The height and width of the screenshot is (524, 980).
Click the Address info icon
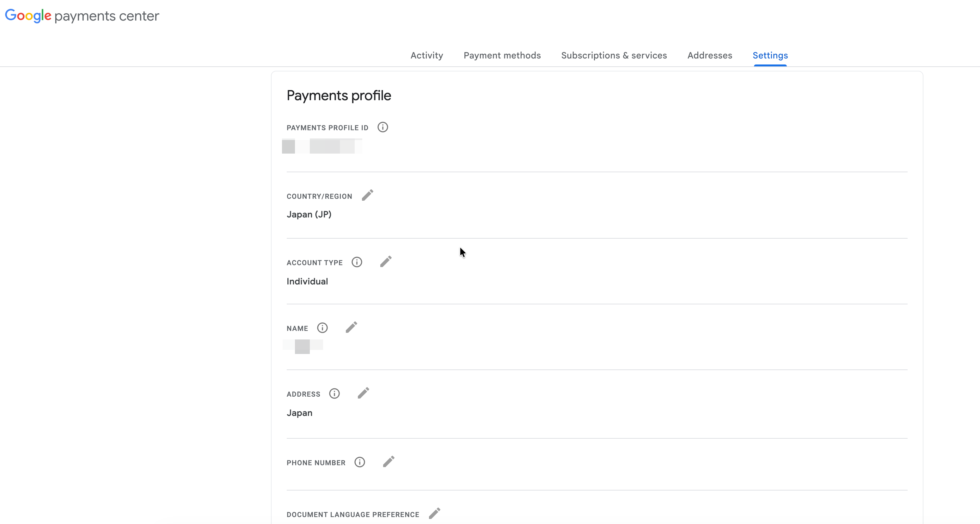[x=334, y=393]
